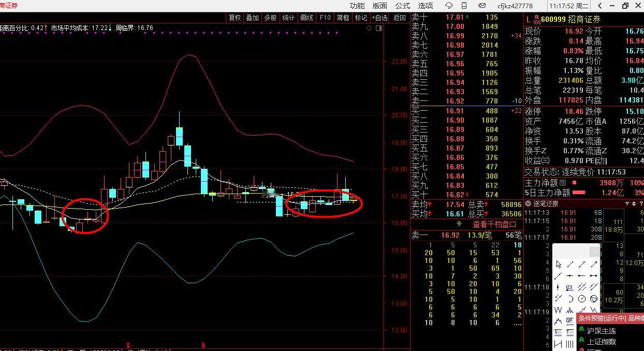Select the circle with radius tool

pos(582,299)
